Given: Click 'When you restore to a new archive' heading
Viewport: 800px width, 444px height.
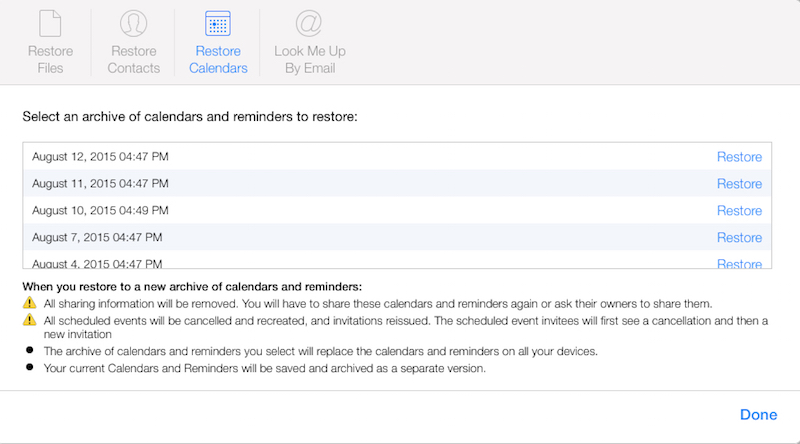Looking at the screenshot, I should tap(192, 287).
